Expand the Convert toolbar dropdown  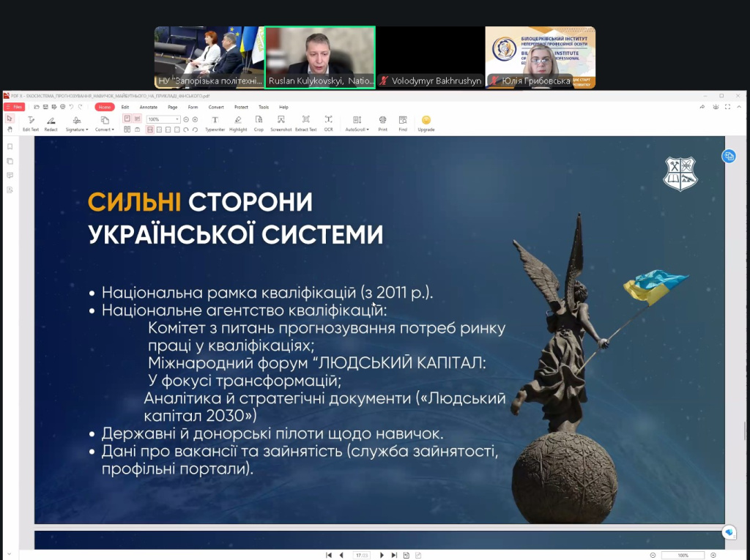[x=104, y=122]
